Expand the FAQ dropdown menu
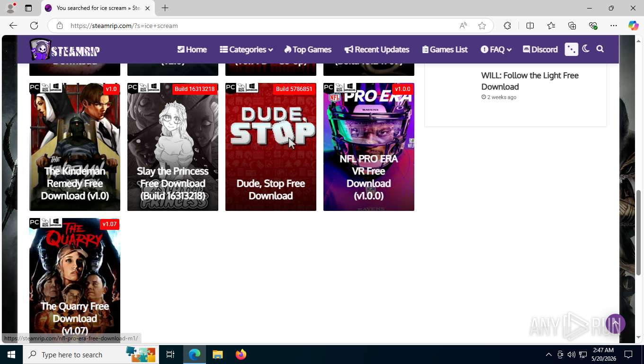This screenshot has width=644, height=364. coord(496,49)
